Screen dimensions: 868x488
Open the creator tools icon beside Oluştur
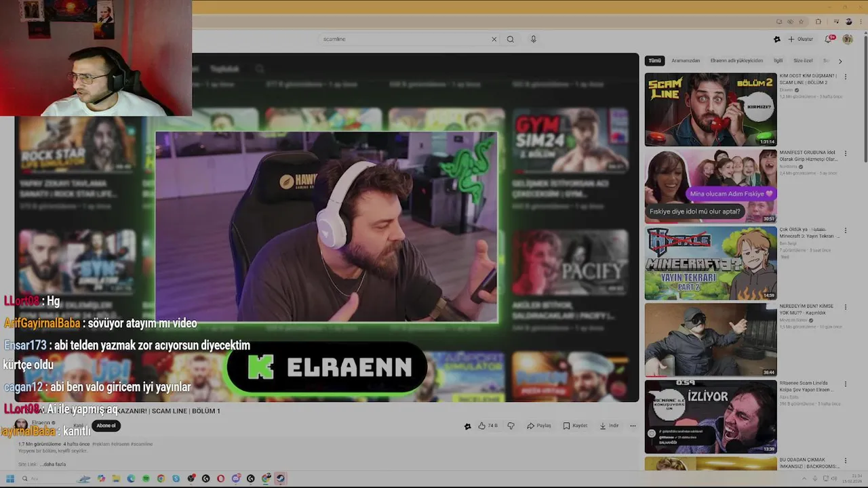click(x=777, y=39)
